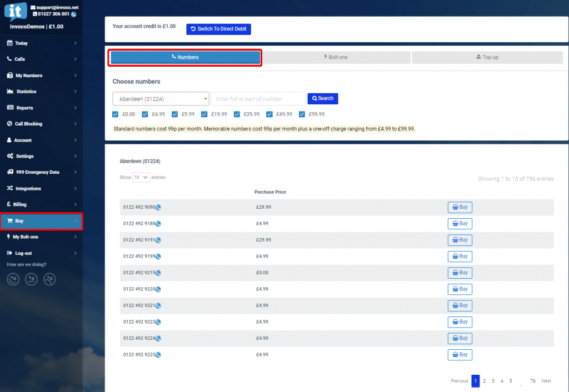Click Switch To Direct Debit button
The image size is (569, 392).
tap(218, 29)
